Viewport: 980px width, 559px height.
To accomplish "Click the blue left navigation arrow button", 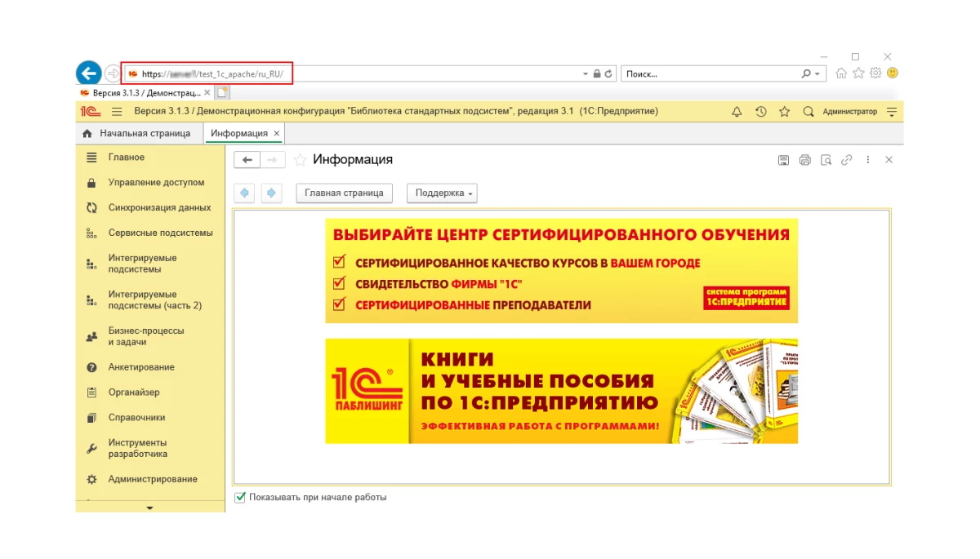I will (244, 193).
